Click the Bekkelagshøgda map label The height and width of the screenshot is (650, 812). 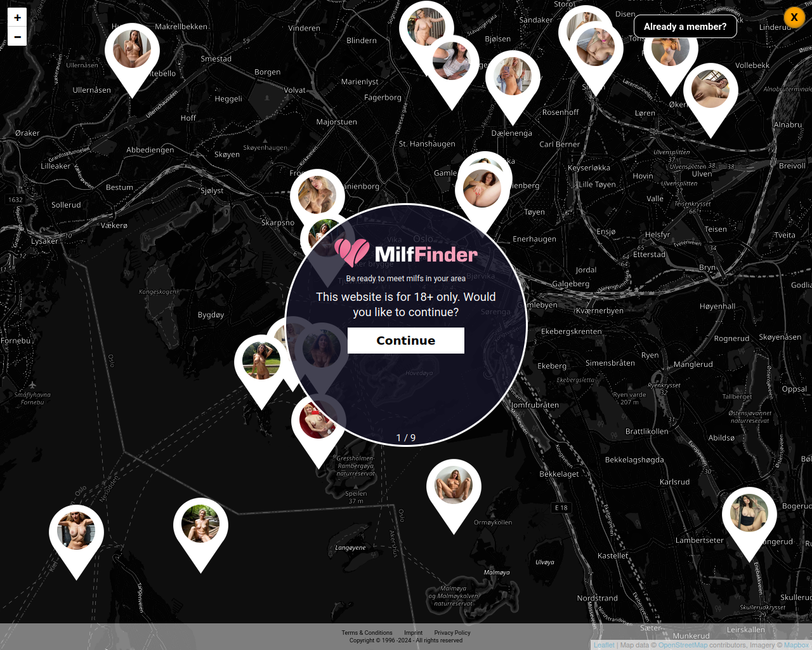click(634, 460)
